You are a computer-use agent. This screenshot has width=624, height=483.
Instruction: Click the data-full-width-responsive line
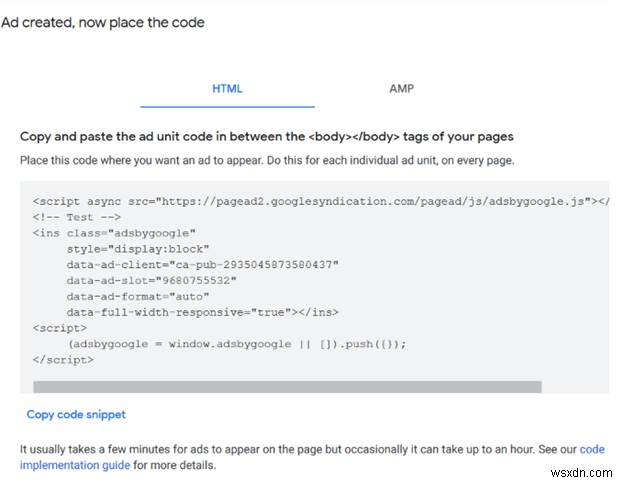203,312
